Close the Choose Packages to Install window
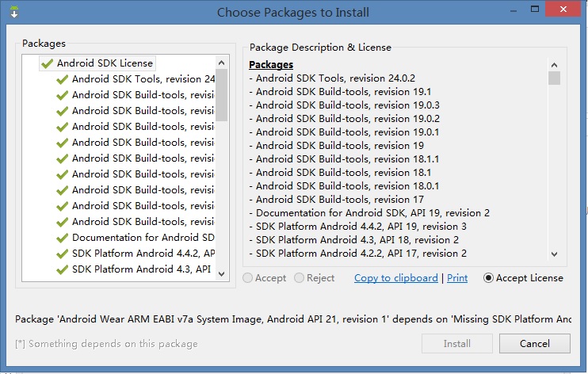This screenshot has width=588, height=374. 563,10
